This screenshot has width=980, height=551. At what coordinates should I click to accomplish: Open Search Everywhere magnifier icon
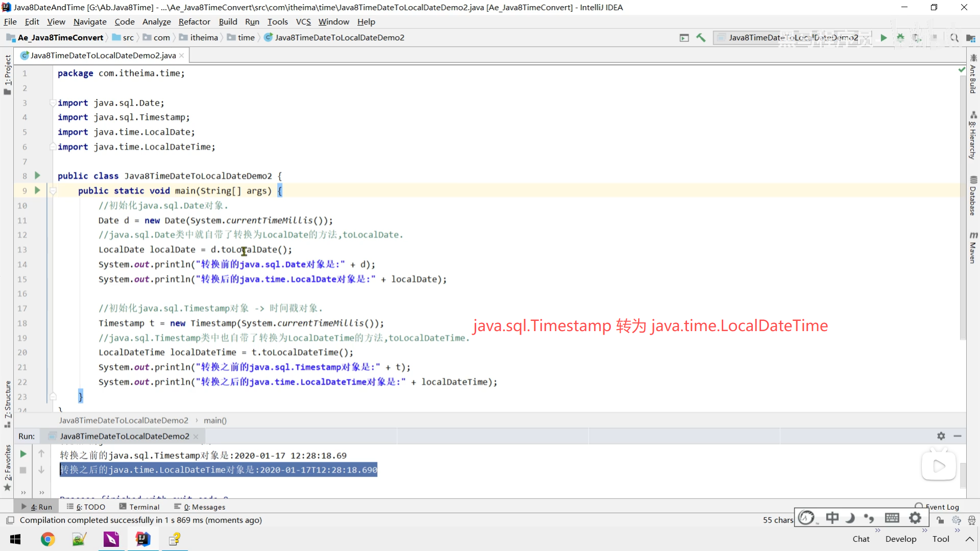(954, 38)
